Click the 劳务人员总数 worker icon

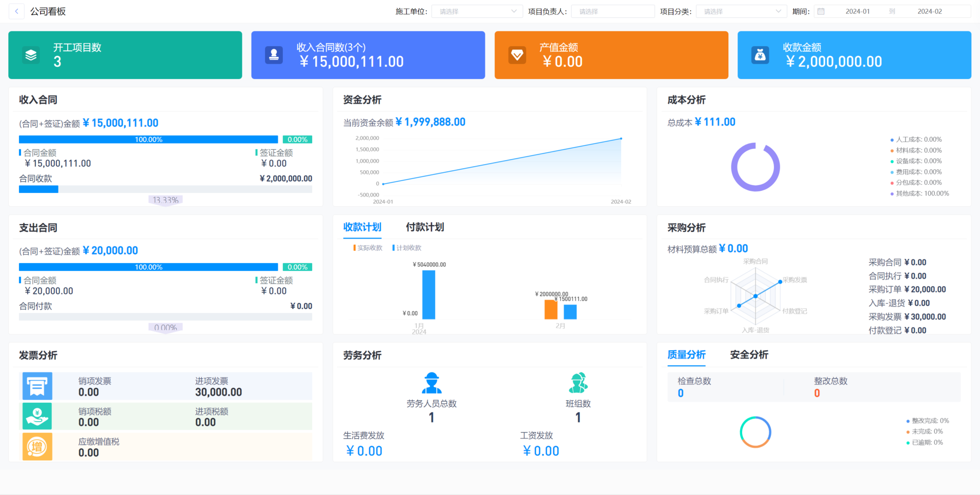(431, 382)
